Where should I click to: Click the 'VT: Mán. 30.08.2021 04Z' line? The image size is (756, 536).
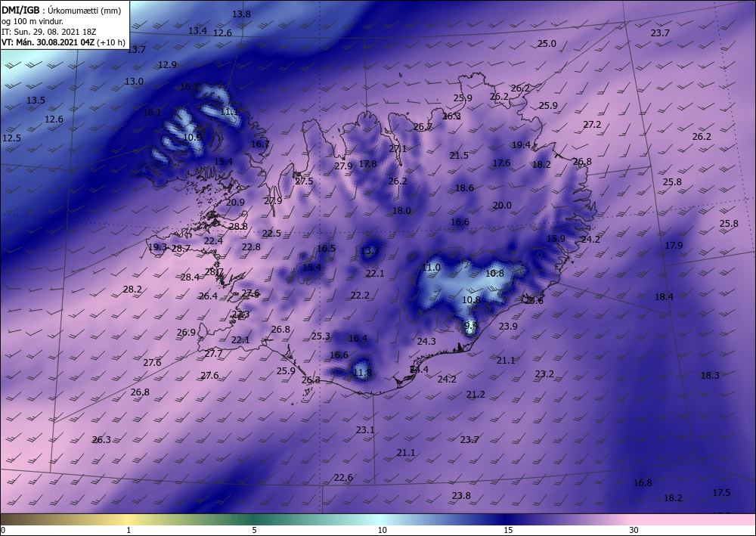48,42
